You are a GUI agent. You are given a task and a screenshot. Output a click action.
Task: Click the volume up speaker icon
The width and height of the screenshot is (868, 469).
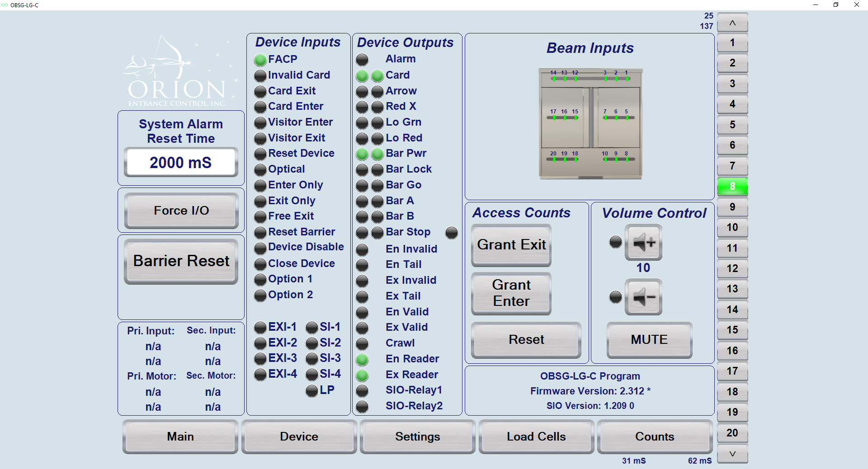coord(643,243)
